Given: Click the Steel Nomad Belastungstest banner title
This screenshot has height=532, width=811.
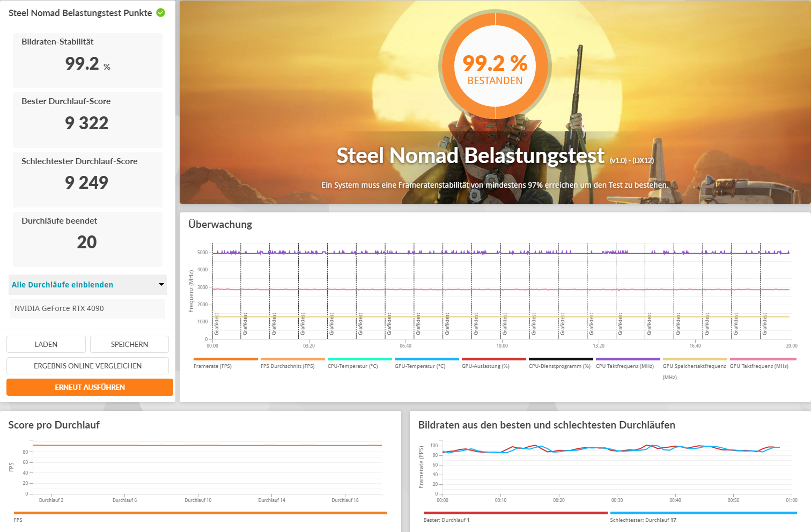Looking at the screenshot, I should click(470, 156).
